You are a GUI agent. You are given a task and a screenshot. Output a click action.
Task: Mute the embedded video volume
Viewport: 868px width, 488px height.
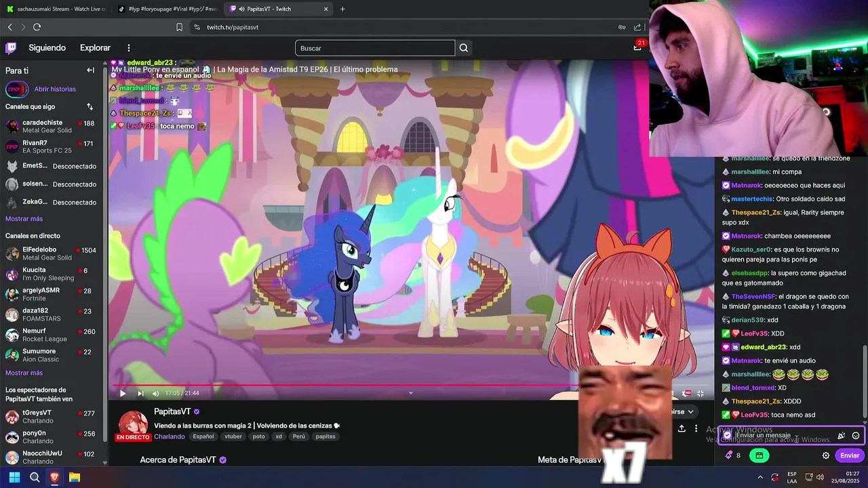[x=156, y=393]
